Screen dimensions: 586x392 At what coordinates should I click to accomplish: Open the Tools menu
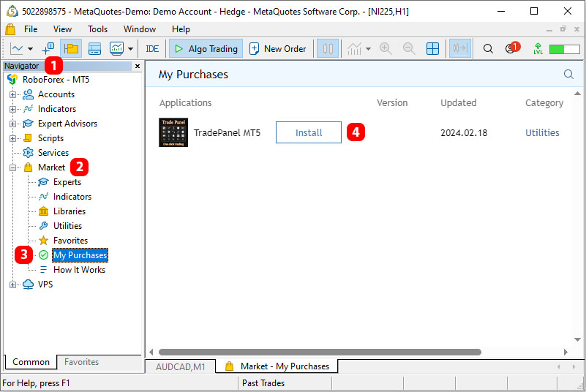(x=97, y=29)
